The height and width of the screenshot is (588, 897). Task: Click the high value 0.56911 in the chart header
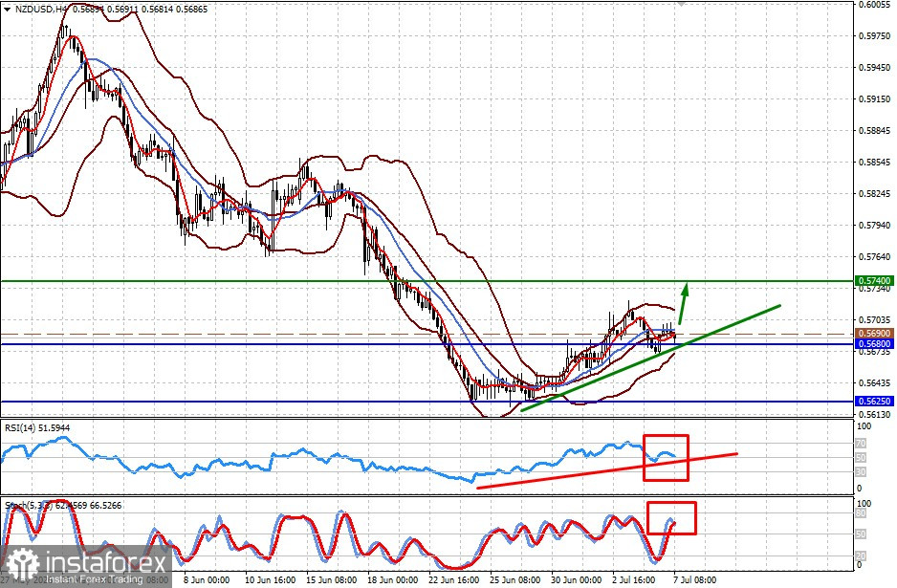pos(122,10)
